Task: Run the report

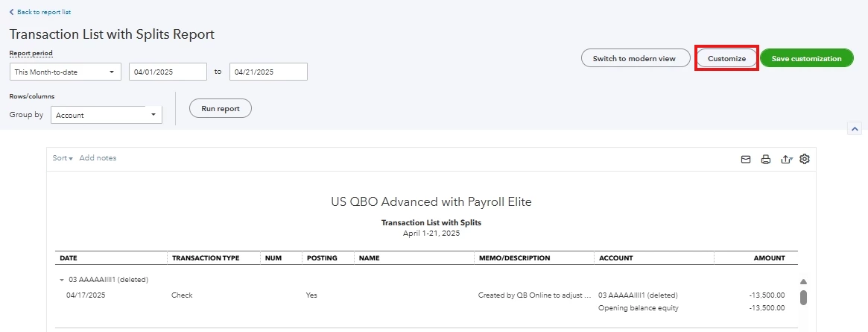Action: point(221,109)
